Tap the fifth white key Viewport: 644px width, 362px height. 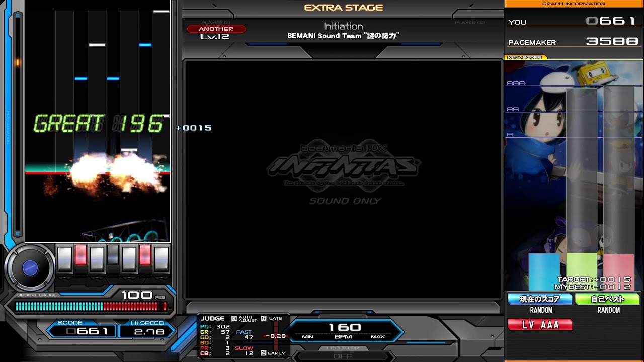click(129, 258)
